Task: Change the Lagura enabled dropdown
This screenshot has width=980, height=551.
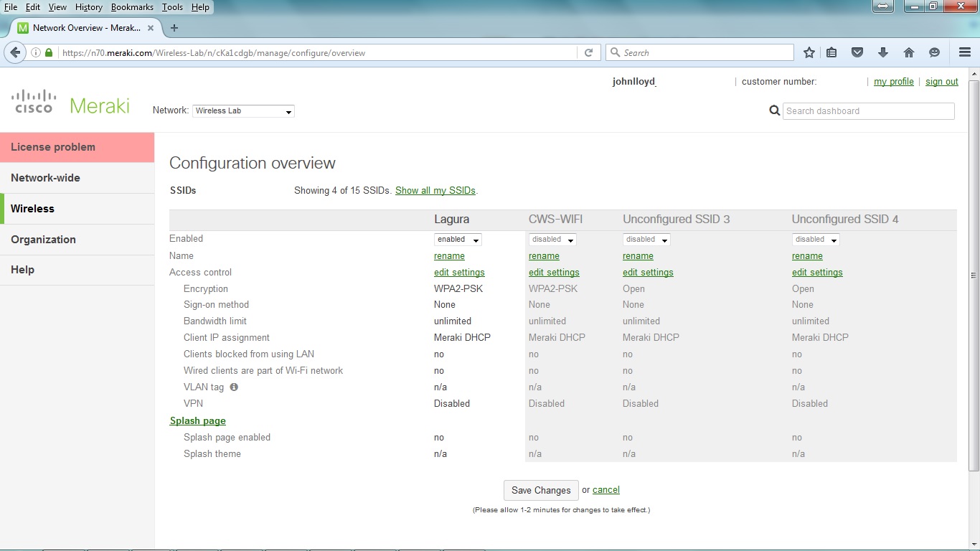Action: point(457,239)
